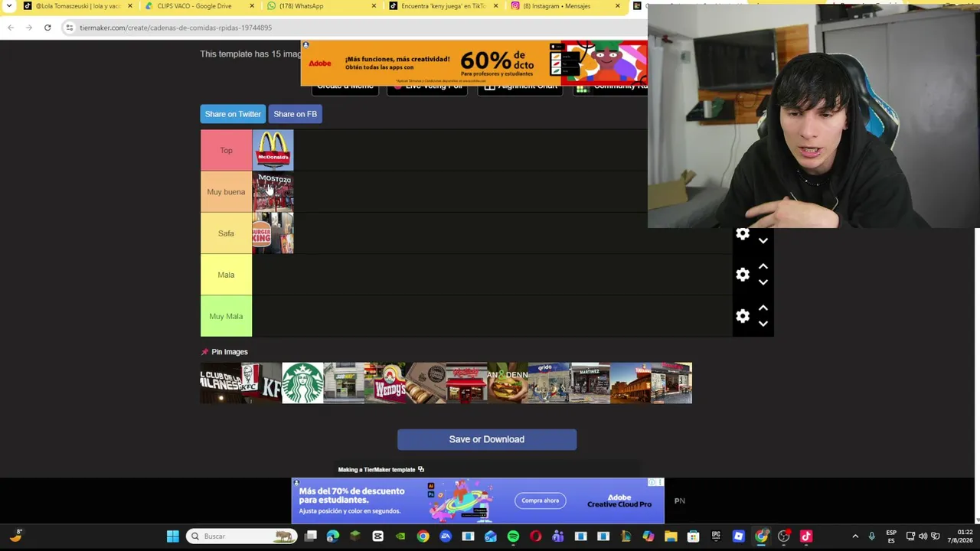Reload the tiermaker page
This screenshot has height=551, width=980.
[47, 28]
